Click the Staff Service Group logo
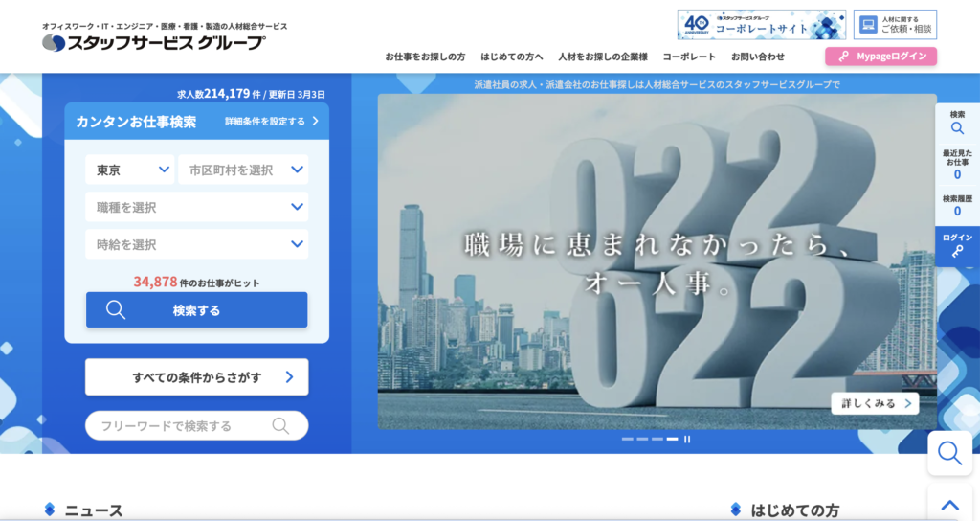980x521 pixels. coord(153,42)
